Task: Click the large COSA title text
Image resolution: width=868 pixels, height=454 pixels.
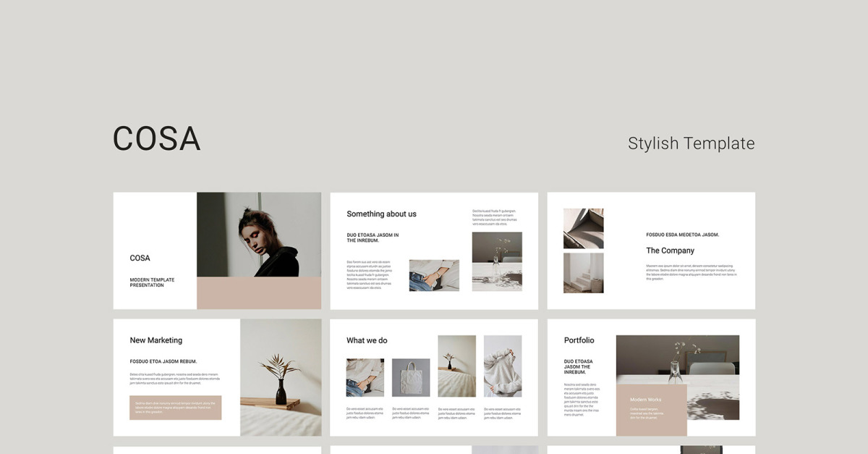Action: click(x=156, y=139)
